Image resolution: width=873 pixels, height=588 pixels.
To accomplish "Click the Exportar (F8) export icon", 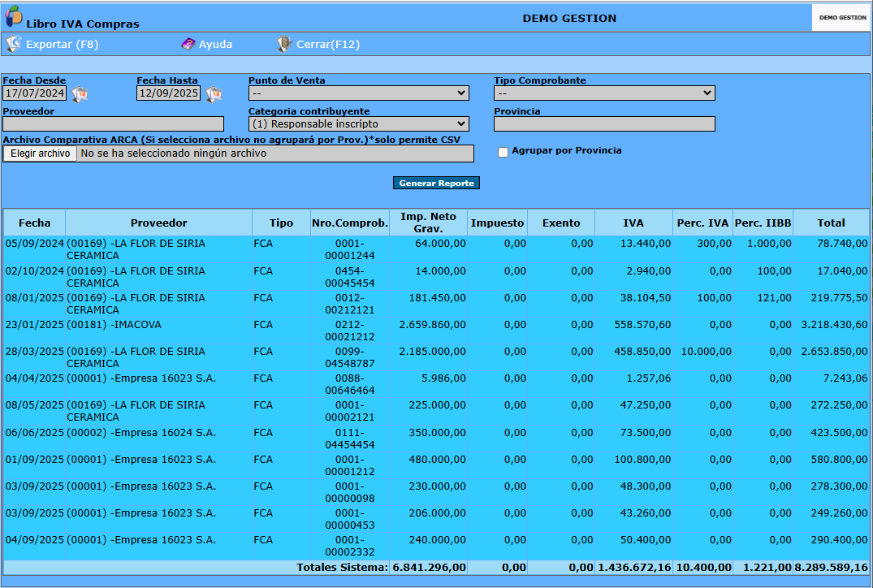I will 13,44.
